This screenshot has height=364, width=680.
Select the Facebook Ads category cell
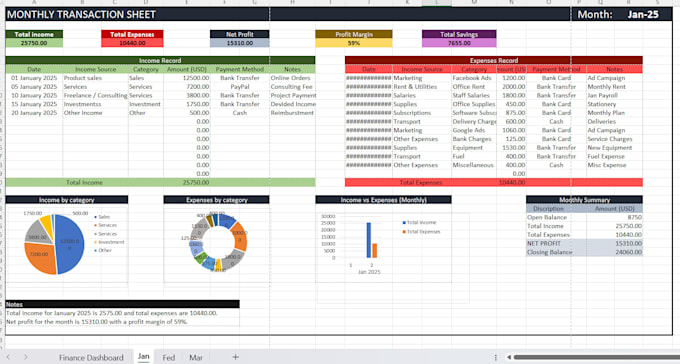pyautogui.click(x=474, y=78)
